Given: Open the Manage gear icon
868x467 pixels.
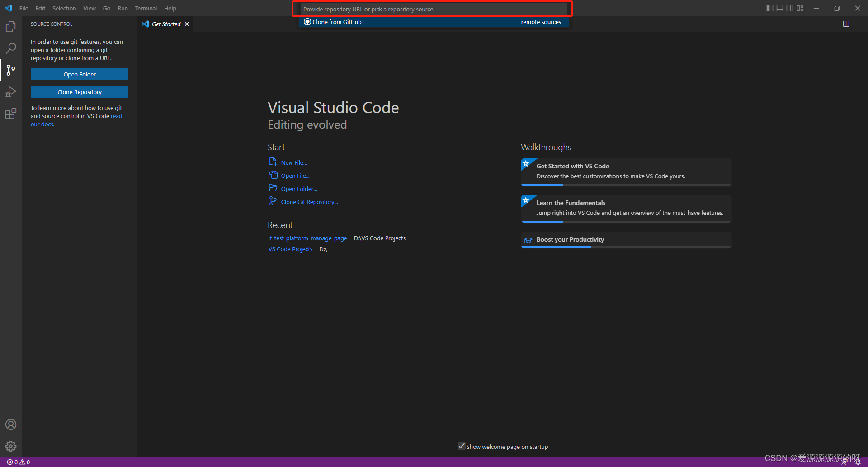Looking at the screenshot, I should coord(11,446).
